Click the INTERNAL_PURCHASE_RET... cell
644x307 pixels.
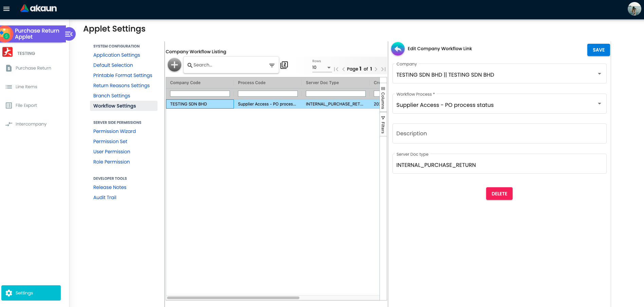point(336,104)
